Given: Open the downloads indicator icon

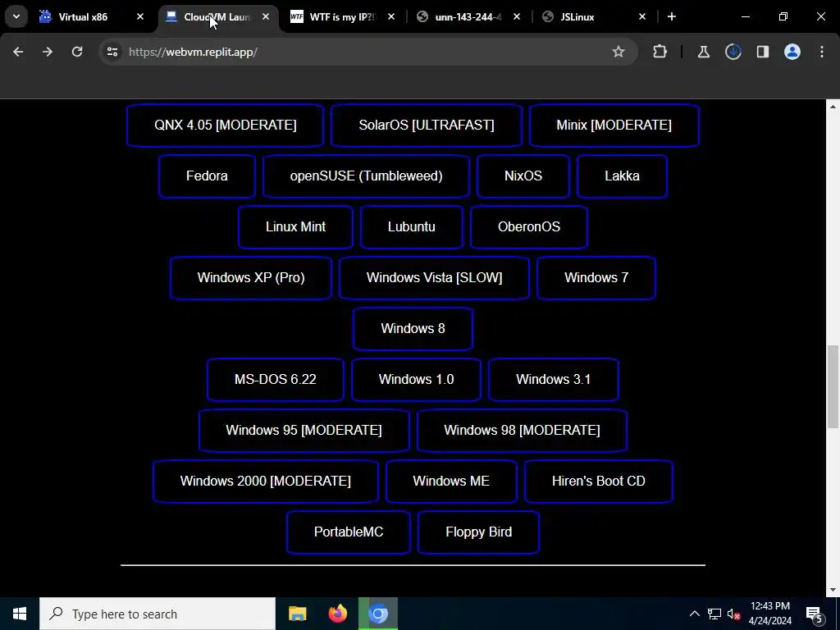Looking at the screenshot, I should click(x=733, y=52).
